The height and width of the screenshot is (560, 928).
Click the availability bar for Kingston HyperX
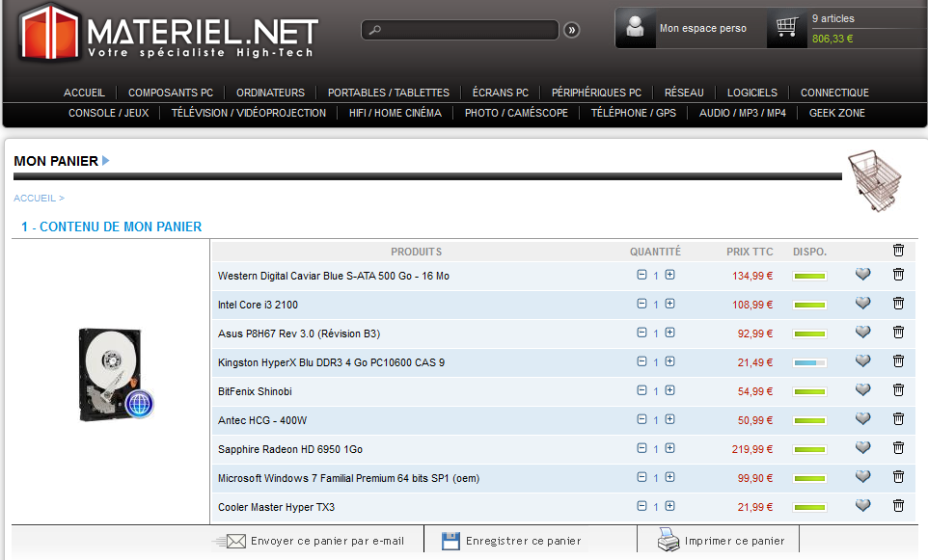[809, 362]
